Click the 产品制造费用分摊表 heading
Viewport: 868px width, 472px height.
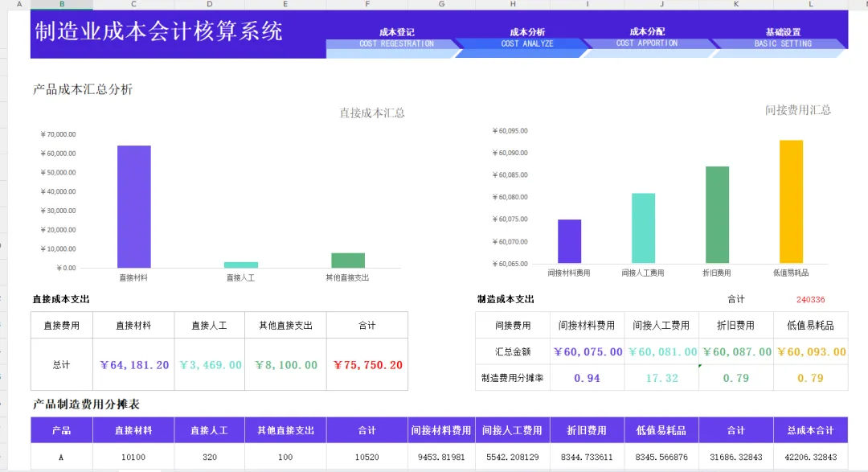coord(86,404)
